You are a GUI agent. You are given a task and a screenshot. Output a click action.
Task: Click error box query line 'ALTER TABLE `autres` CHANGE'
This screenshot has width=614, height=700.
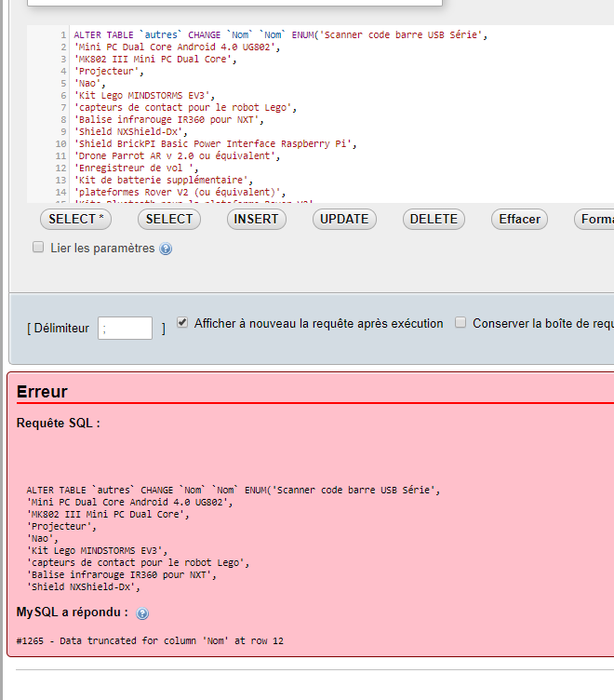pos(234,491)
